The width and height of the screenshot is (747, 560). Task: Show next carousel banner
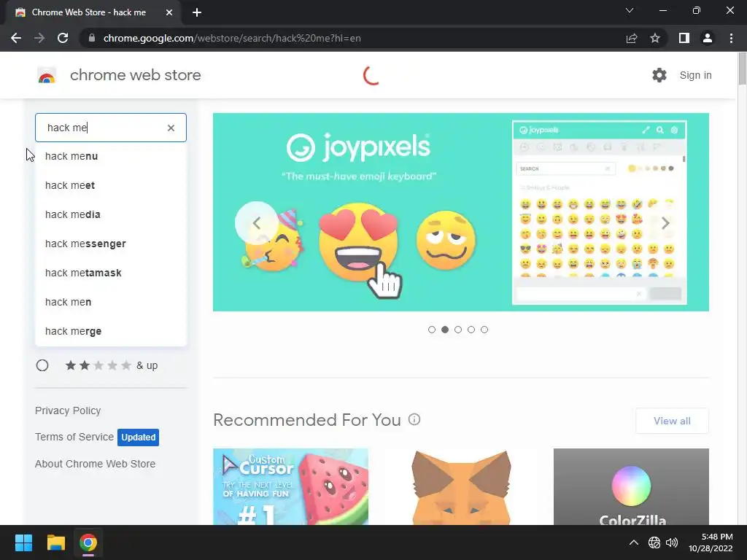665,223
